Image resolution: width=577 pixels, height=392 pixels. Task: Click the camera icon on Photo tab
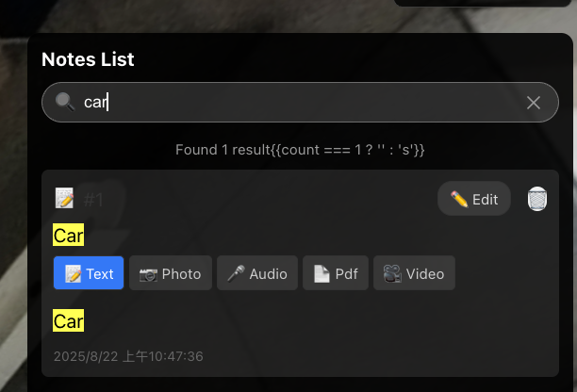[148, 274]
